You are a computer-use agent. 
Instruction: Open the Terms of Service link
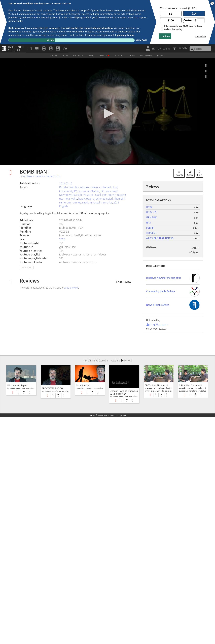click(x=107, y=415)
